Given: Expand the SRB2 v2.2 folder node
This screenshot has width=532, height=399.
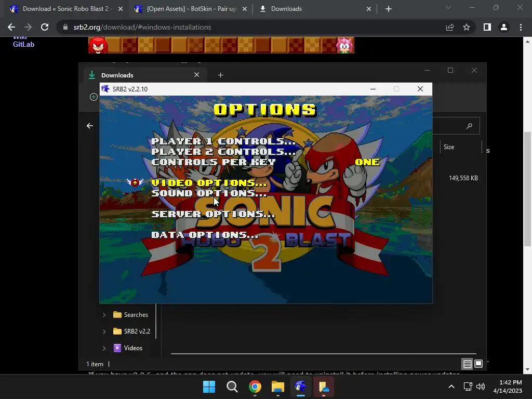Looking at the screenshot, I should coord(104,331).
